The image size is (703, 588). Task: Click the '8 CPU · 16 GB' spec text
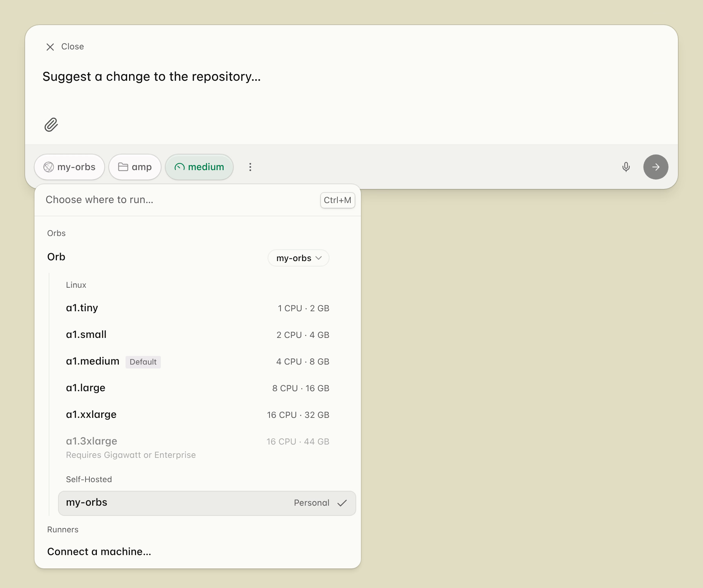301,388
